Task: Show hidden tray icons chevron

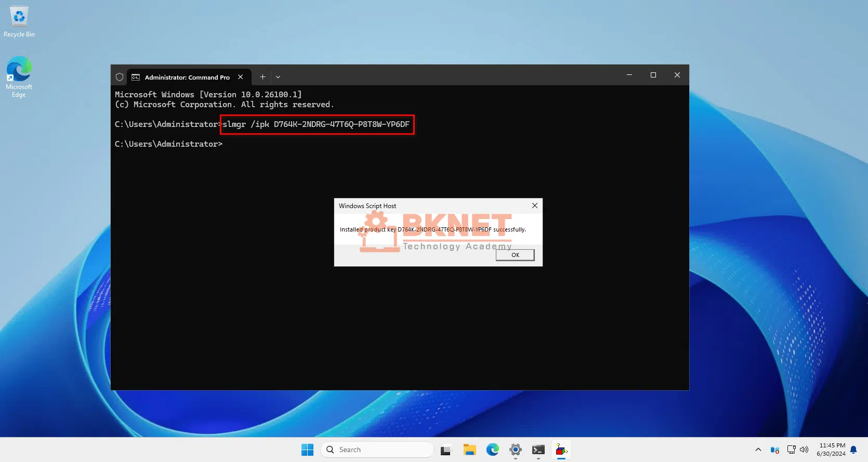Action: pos(758,450)
